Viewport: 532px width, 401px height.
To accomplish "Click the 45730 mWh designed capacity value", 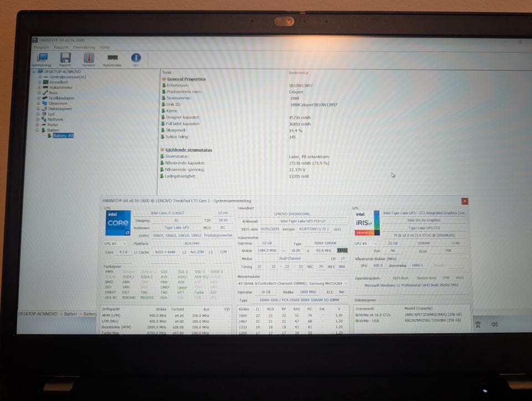I will coord(300,118).
